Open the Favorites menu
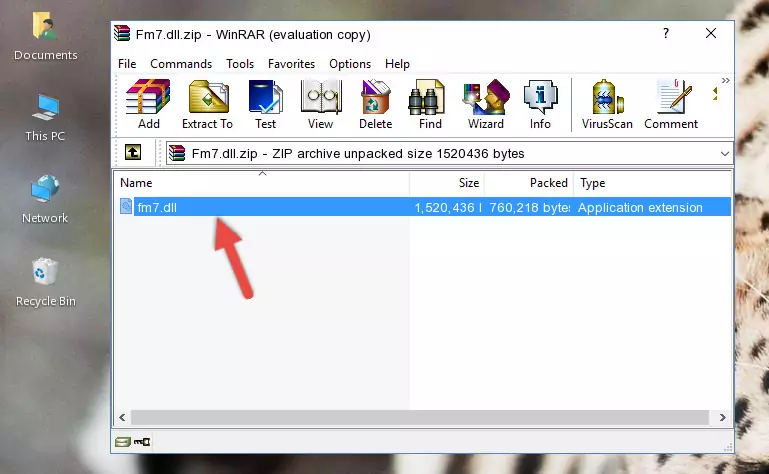Viewport: 769px width, 474px height. coord(291,64)
